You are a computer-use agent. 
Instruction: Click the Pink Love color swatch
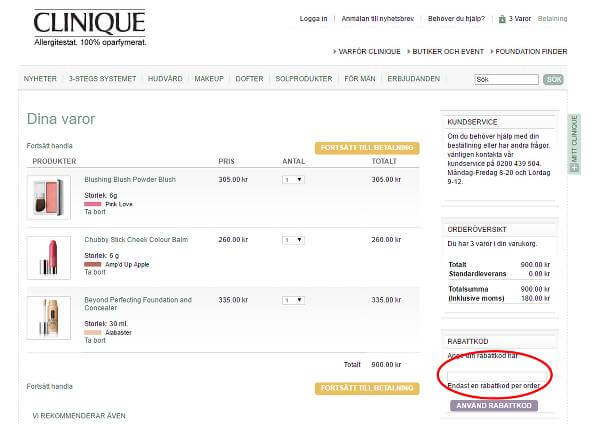(x=94, y=204)
